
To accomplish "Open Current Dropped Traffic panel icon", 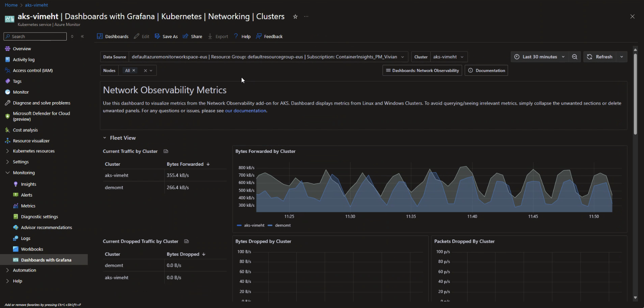I will [186, 241].
